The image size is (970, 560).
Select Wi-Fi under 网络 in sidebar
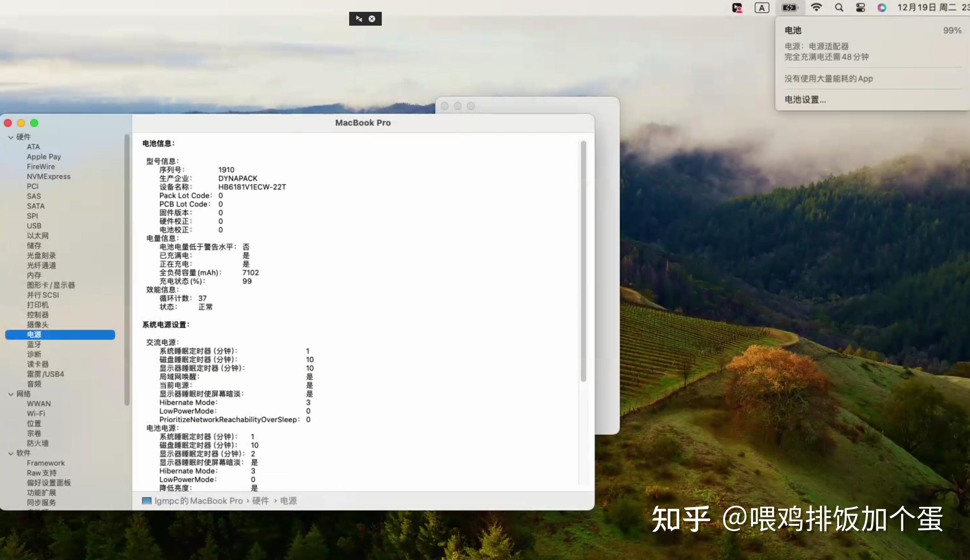pos(36,414)
